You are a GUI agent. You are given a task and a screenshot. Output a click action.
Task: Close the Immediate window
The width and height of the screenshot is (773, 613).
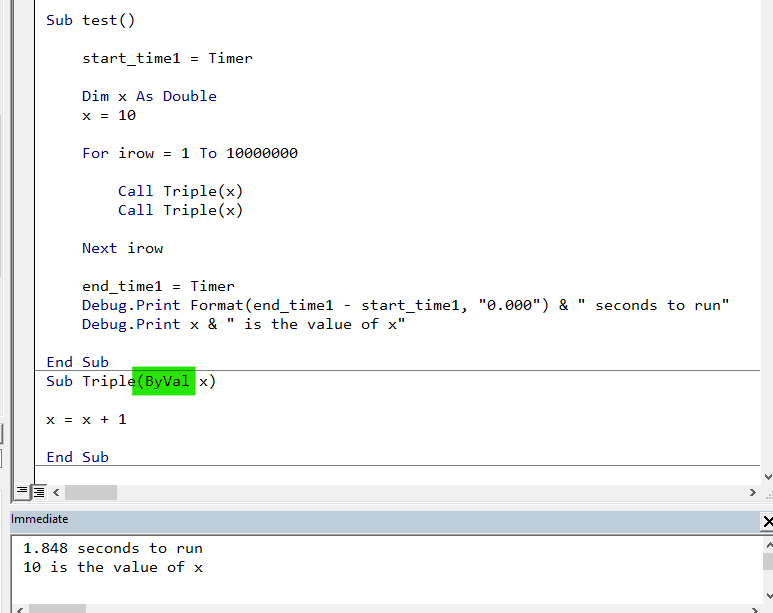(767, 521)
